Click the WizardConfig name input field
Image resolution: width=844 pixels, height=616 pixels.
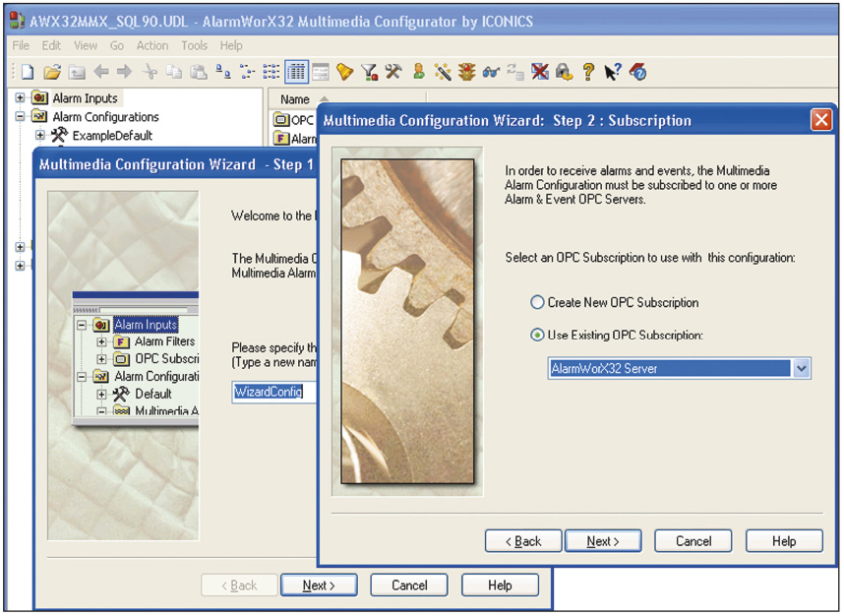[274, 392]
